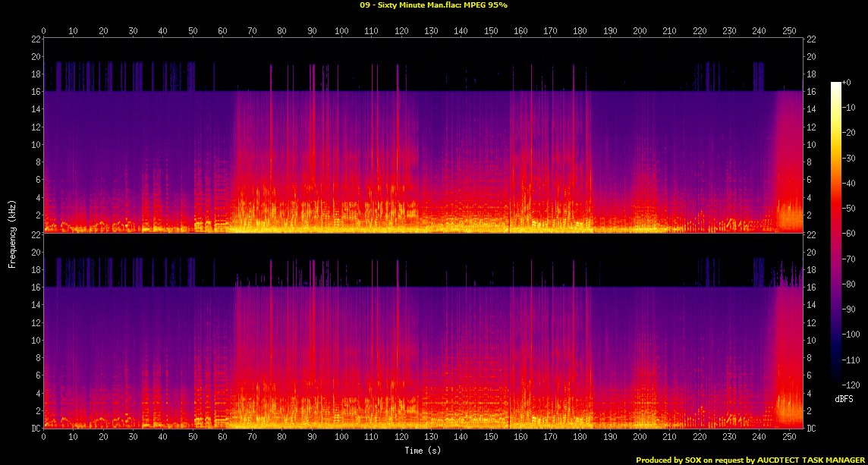Click the '22' kHz tick at the top-right corner
868x465 pixels.
[x=811, y=39]
